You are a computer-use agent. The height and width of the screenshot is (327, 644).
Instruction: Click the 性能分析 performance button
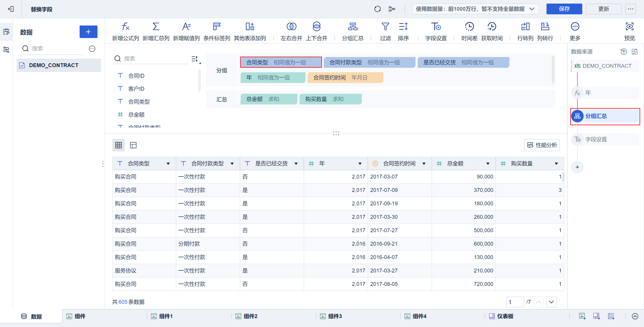coord(542,145)
